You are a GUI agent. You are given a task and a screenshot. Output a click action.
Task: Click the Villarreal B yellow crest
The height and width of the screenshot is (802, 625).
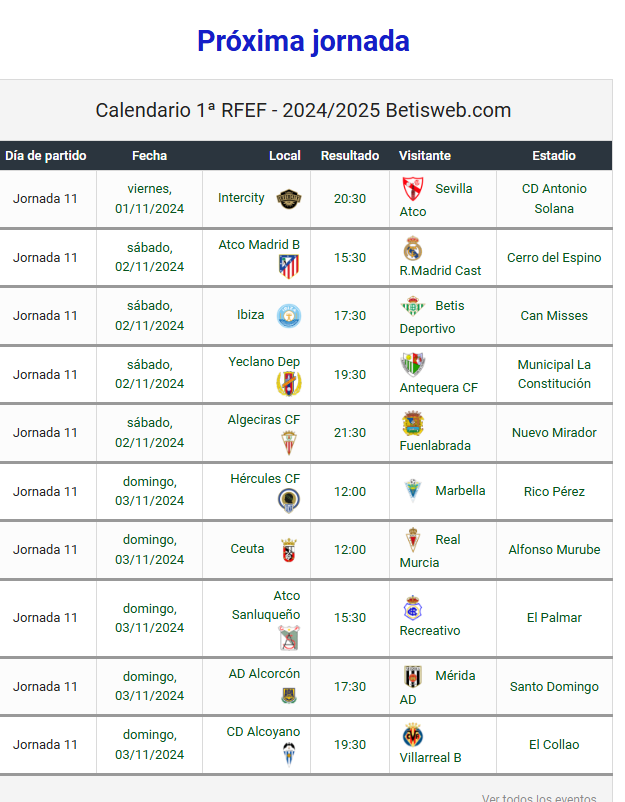coord(413,735)
